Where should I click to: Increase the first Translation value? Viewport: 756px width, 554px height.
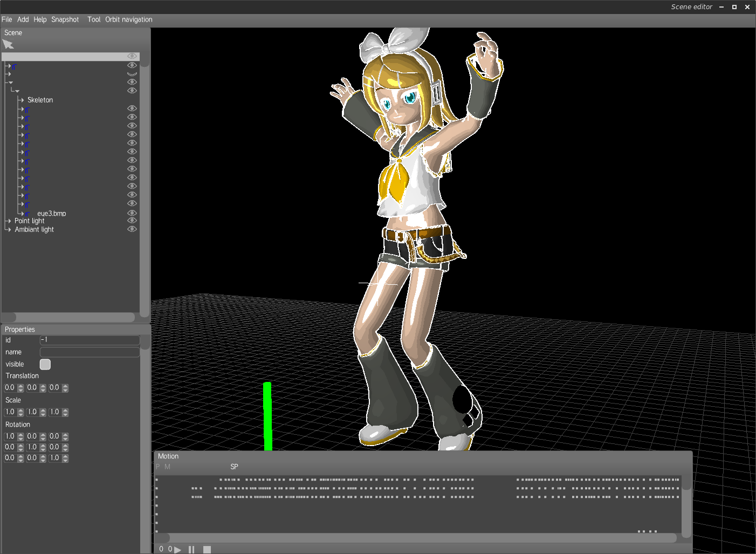pyautogui.click(x=20, y=386)
